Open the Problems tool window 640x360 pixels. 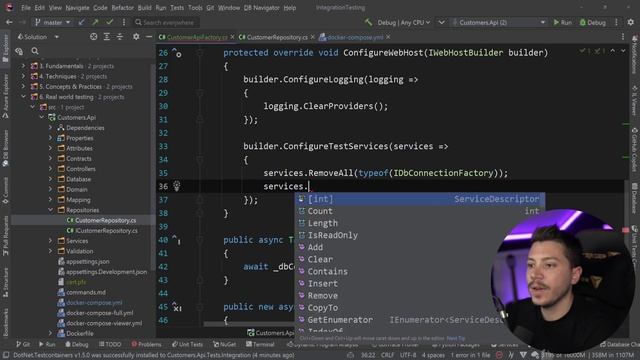(146, 344)
